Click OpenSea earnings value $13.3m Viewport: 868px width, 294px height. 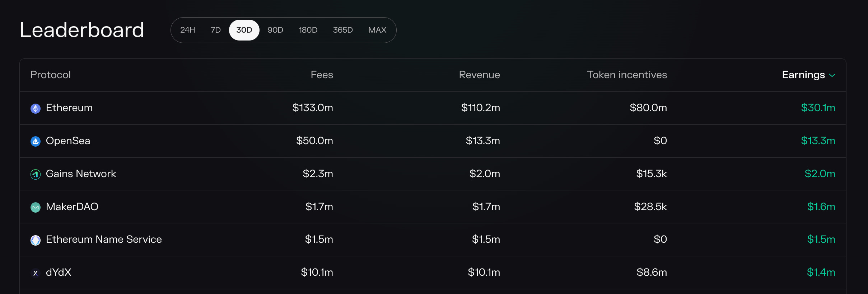tap(818, 141)
